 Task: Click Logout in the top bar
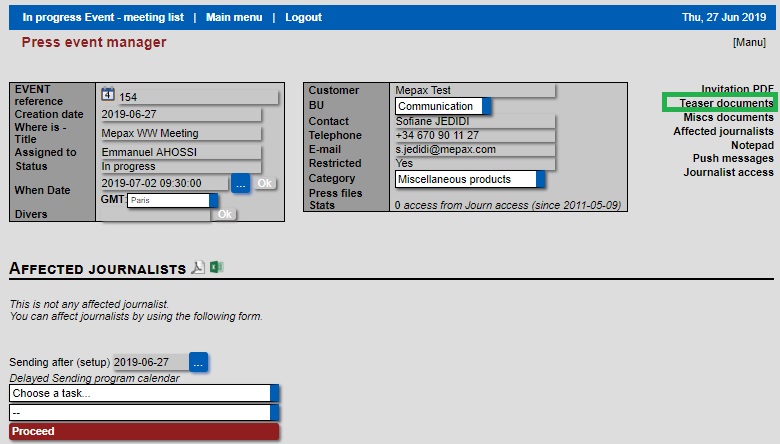303,17
